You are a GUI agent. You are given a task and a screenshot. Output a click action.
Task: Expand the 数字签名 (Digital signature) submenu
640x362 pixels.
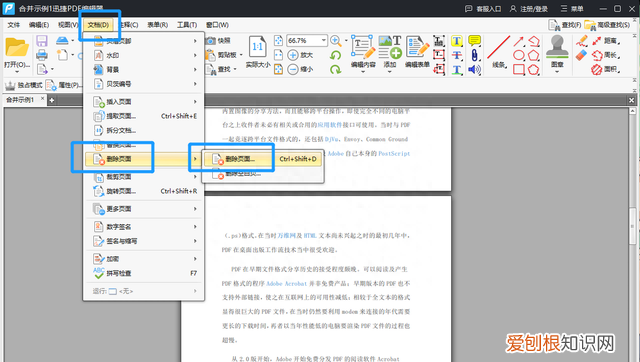[144, 227]
